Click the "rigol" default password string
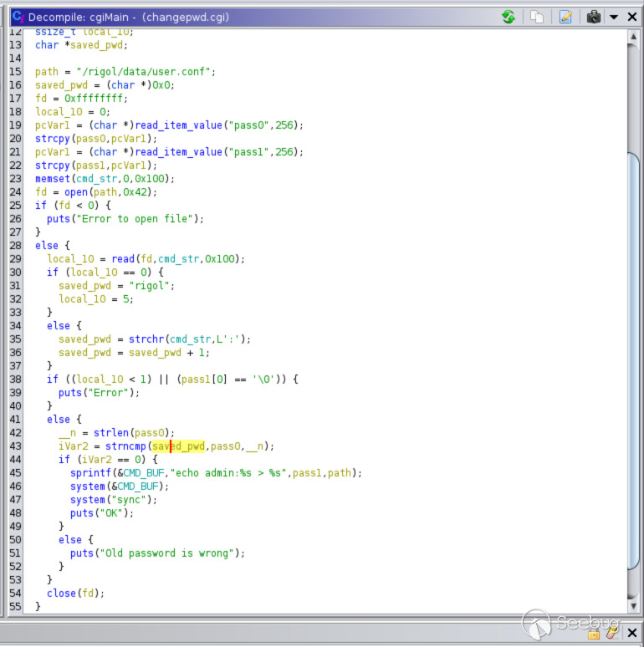 pyautogui.click(x=149, y=286)
